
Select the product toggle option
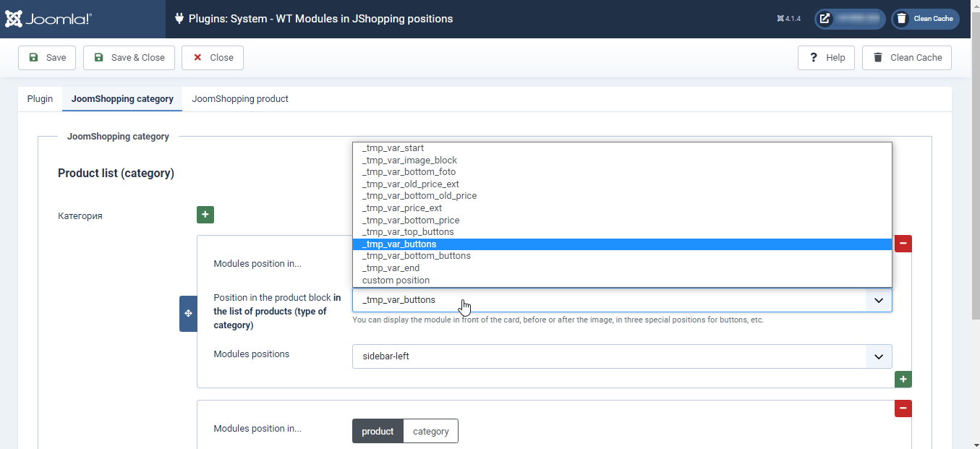tap(378, 431)
